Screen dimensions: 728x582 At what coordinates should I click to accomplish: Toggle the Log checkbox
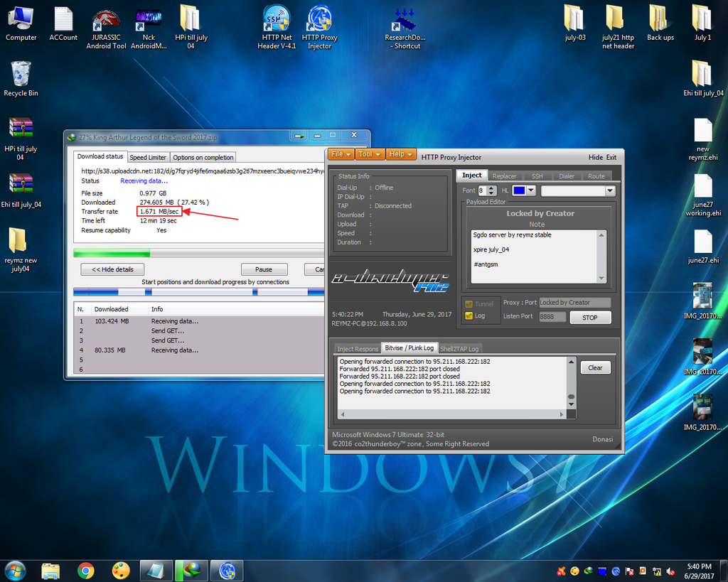(469, 316)
